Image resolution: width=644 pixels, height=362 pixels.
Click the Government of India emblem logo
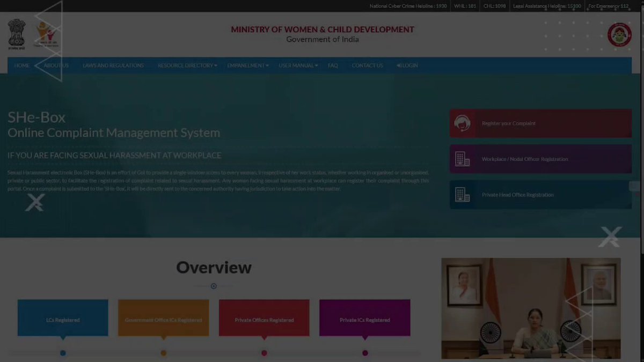(x=16, y=34)
